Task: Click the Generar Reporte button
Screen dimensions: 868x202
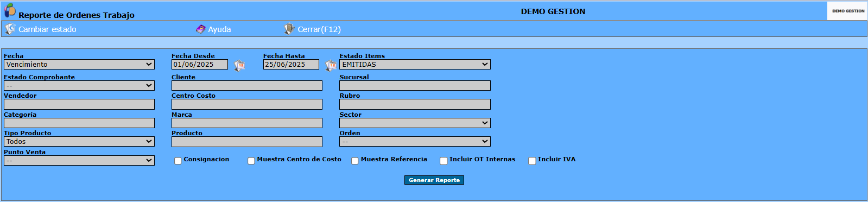Action: click(434, 180)
